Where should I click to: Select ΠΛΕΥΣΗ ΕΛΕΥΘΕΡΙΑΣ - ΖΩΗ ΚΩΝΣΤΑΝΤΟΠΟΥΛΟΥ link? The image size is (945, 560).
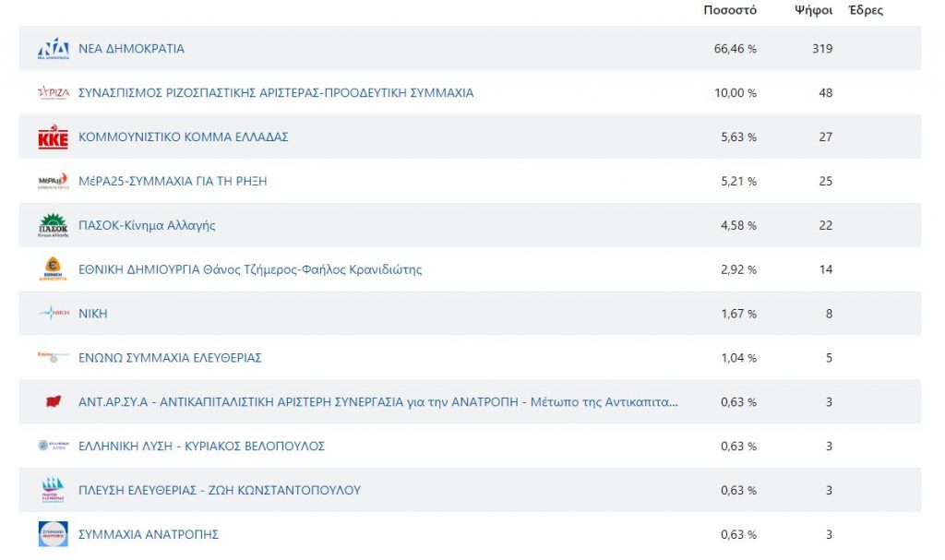220,490
